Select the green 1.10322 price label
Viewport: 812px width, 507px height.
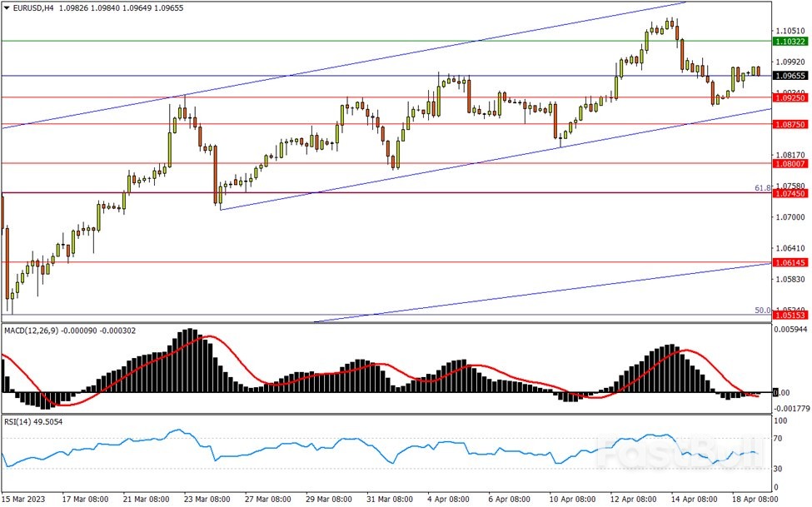coord(788,41)
